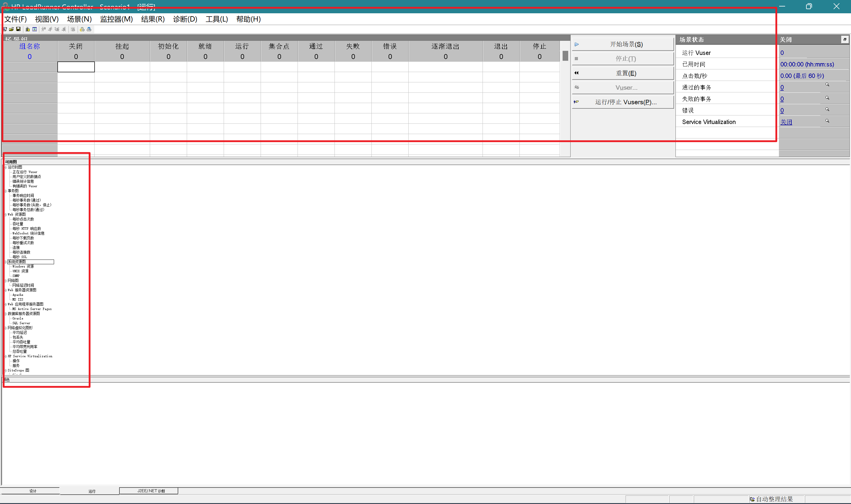Collapse the 系统资源图 tree node

click(5, 262)
